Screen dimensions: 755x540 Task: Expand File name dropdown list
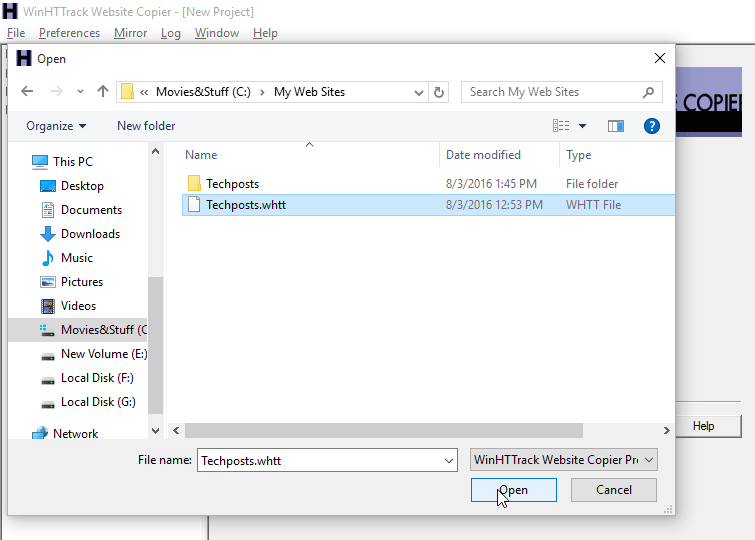pyautogui.click(x=449, y=461)
